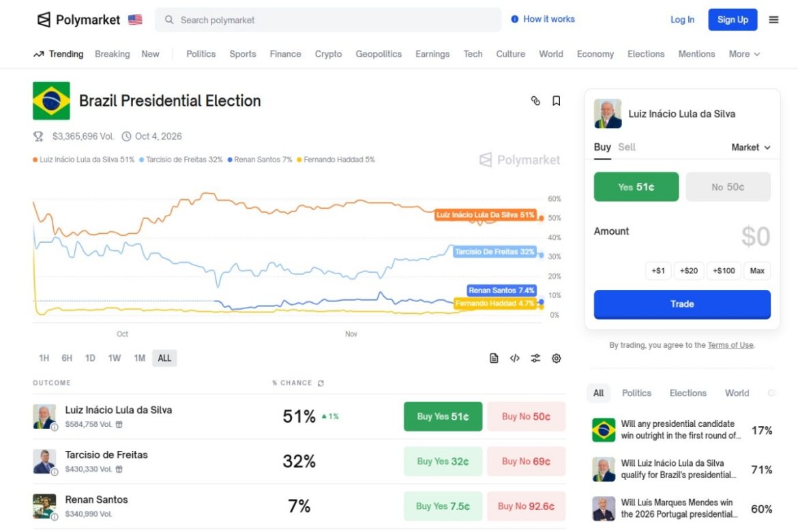Refresh the % chance column icon

coord(321,383)
